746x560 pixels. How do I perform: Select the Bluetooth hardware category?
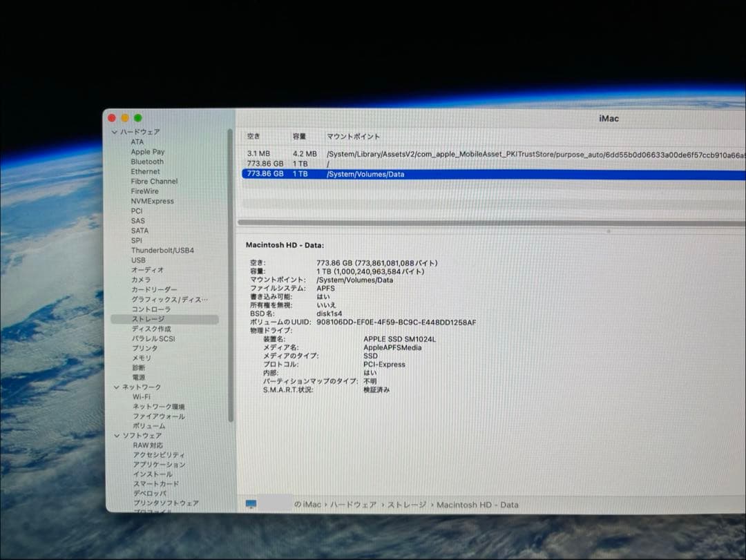[146, 161]
